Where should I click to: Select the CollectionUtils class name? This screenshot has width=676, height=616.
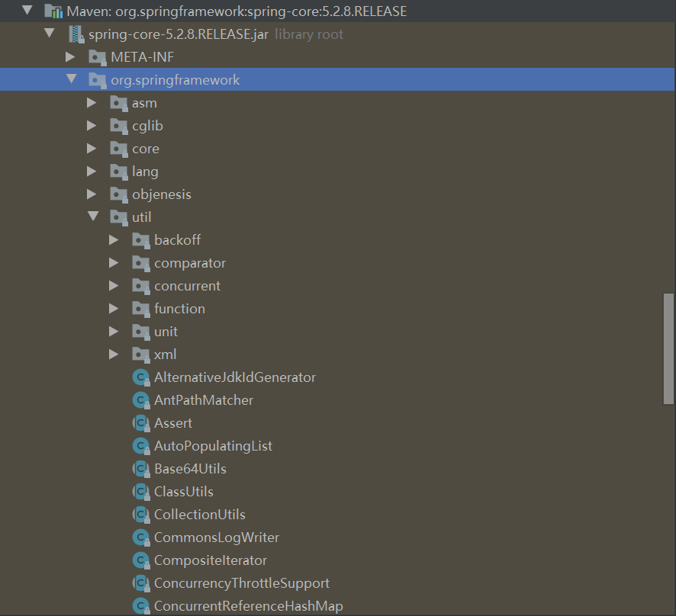(200, 515)
